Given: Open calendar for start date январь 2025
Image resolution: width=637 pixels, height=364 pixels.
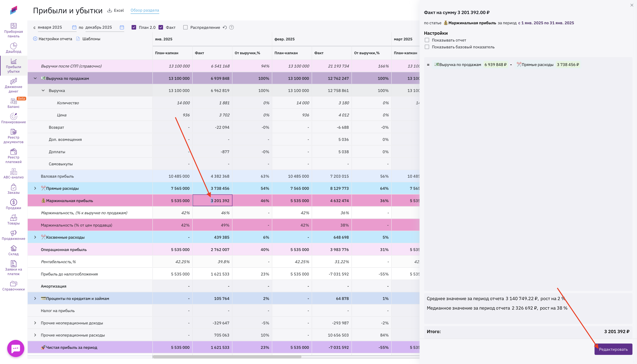Looking at the screenshot, I should 74,27.
